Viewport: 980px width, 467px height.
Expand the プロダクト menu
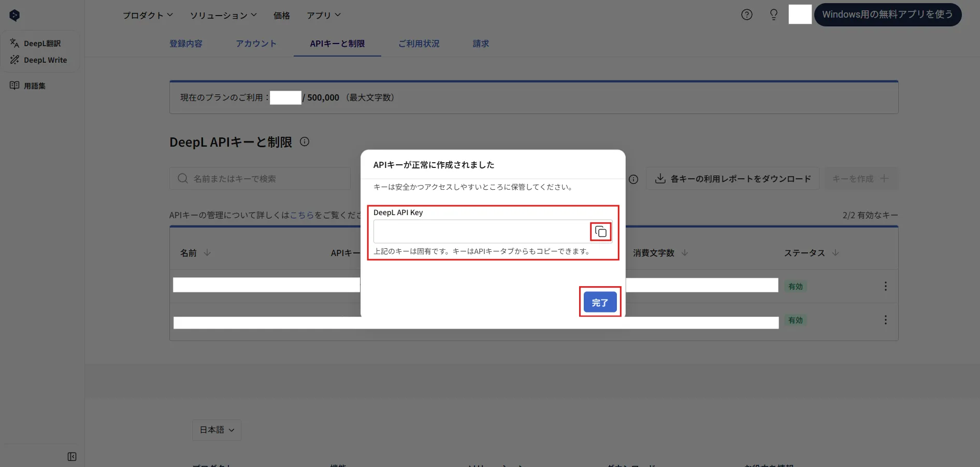[148, 15]
